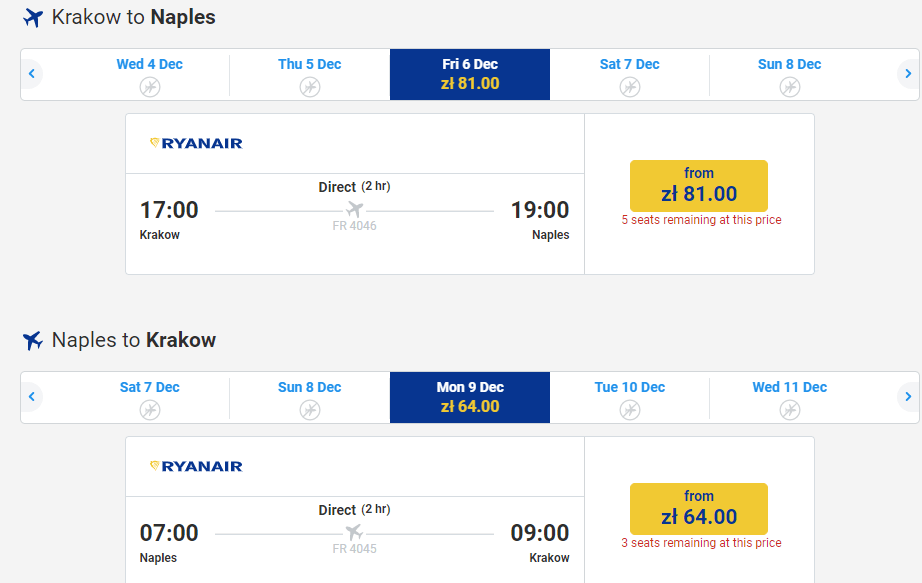Switch to the Wed 11 Dec return date tab
Viewport: 922px width, 583px height.
tap(789, 397)
